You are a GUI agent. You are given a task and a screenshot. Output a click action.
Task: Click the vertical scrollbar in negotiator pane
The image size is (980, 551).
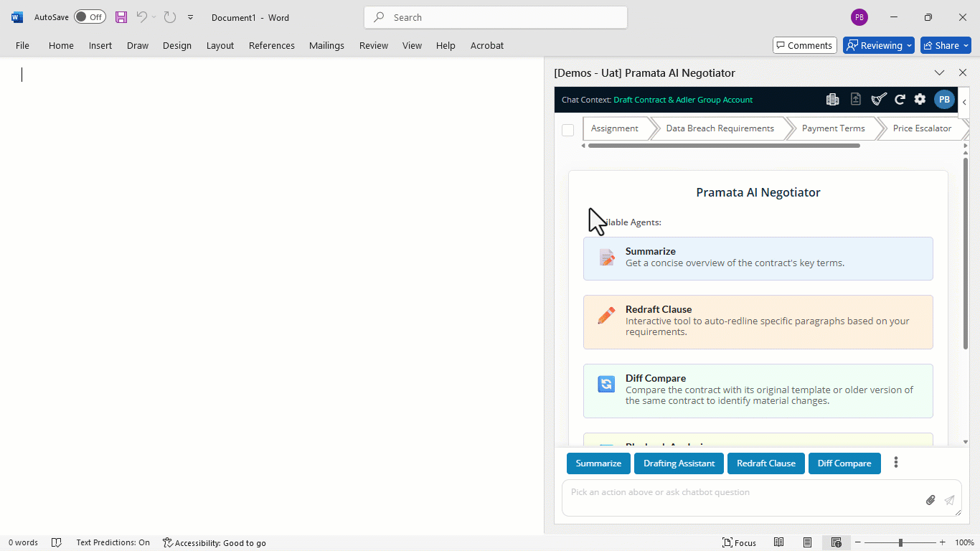966,253
